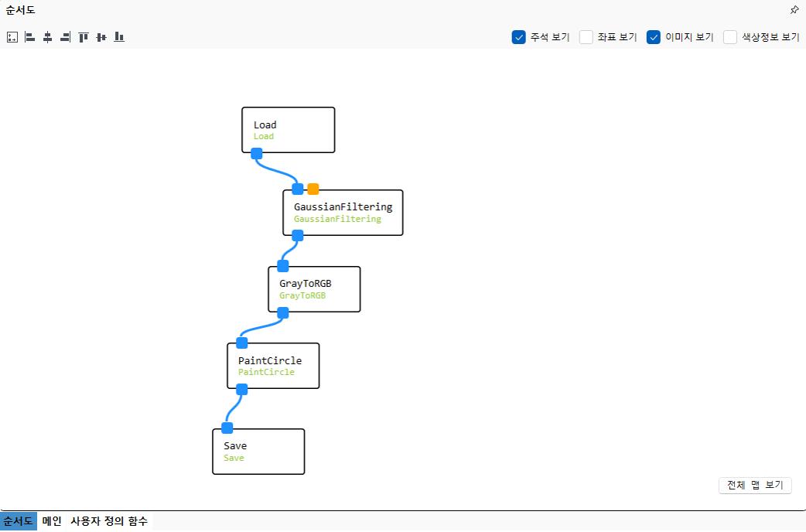Align selected nodes to the top
The height and width of the screenshot is (532, 806).
coord(84,37)
